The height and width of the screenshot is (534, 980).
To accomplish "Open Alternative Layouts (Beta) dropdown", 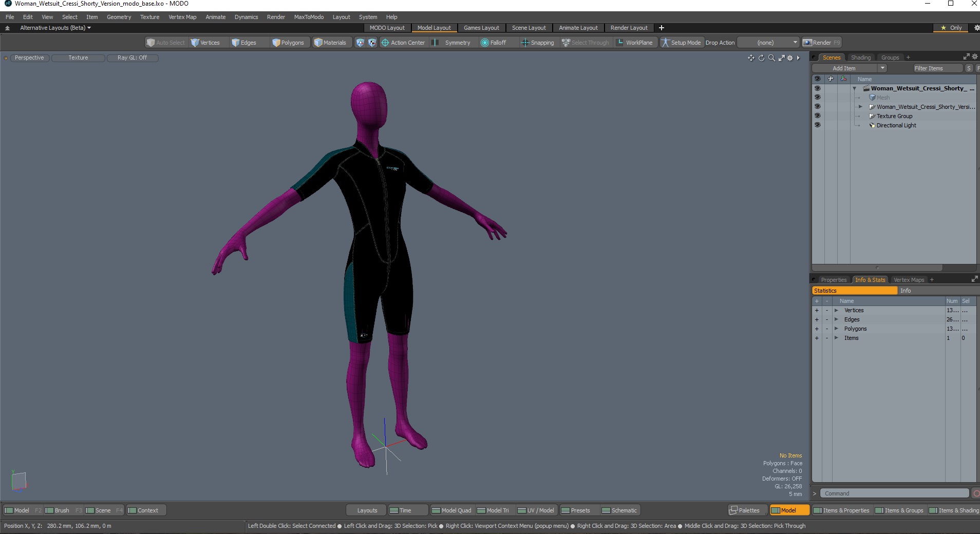I will pyautogui.click(x=55, y=28).
